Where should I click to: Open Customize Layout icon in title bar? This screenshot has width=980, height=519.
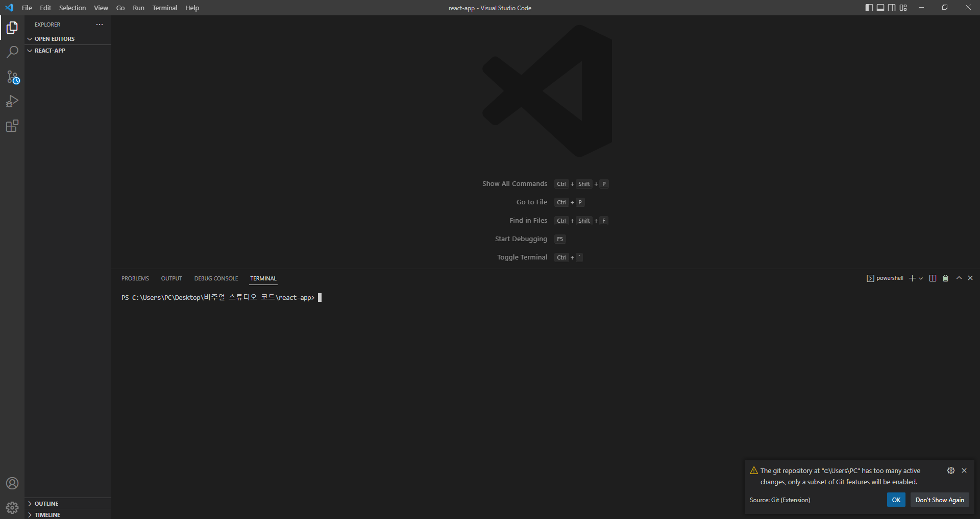click(x=903, y=8)
